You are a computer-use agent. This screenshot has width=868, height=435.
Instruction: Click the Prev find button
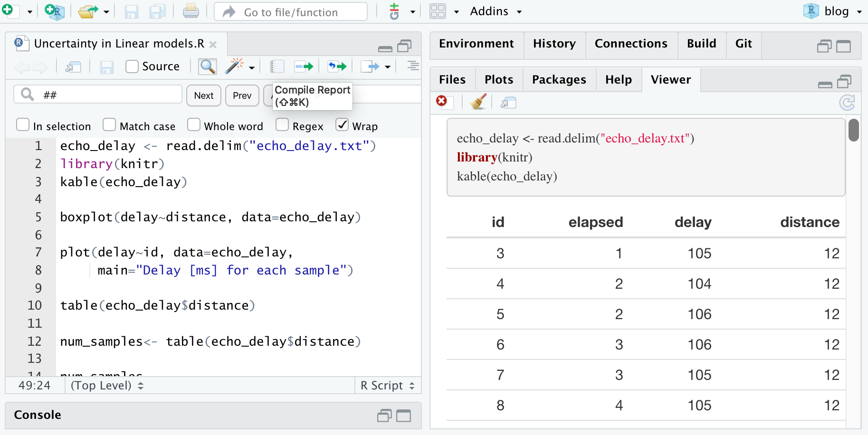(242, 95)
